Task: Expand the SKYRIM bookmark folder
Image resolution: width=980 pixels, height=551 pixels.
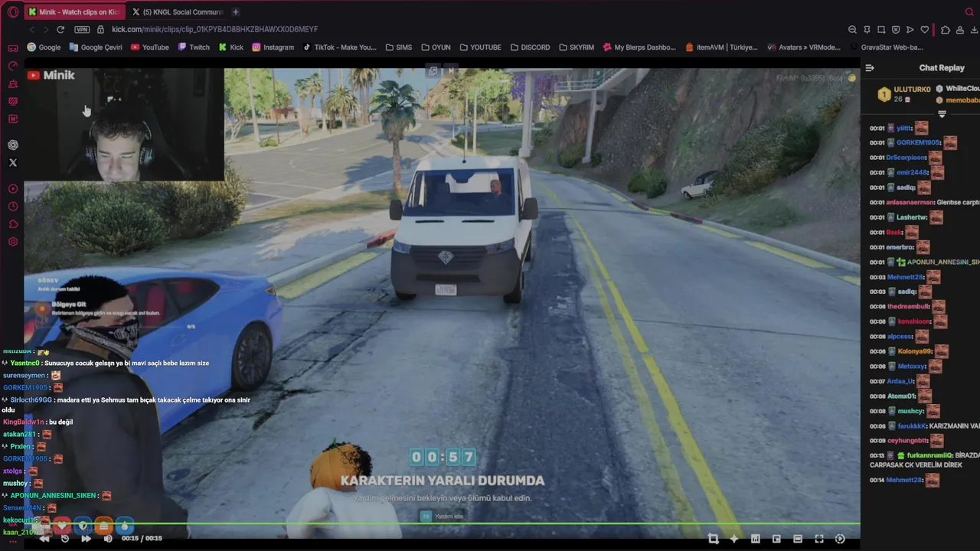Action: pos(577,47)
